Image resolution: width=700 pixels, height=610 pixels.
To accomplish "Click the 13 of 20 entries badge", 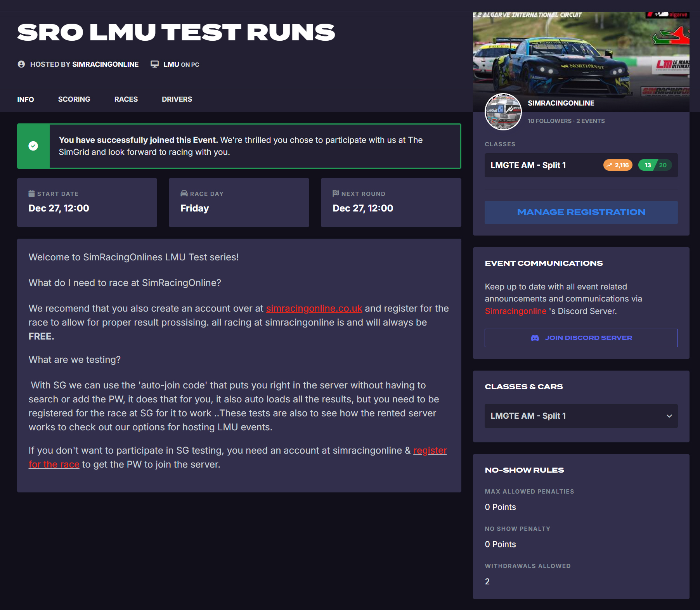I will (x=655, y=165).
